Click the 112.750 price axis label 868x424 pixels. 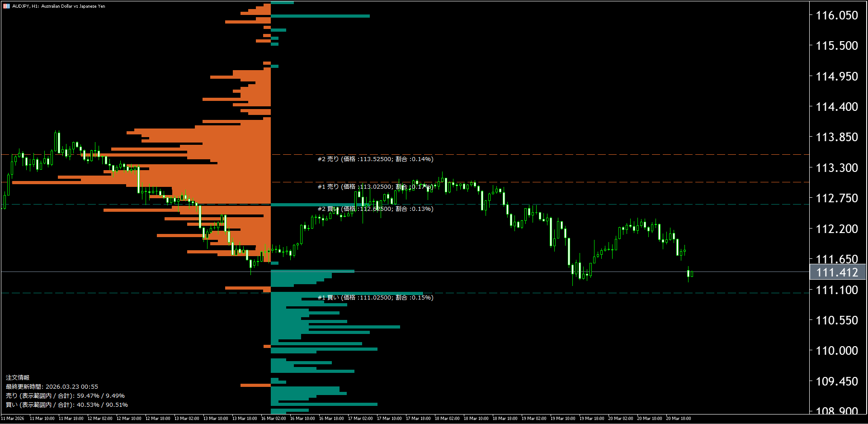tap(836, 198)
